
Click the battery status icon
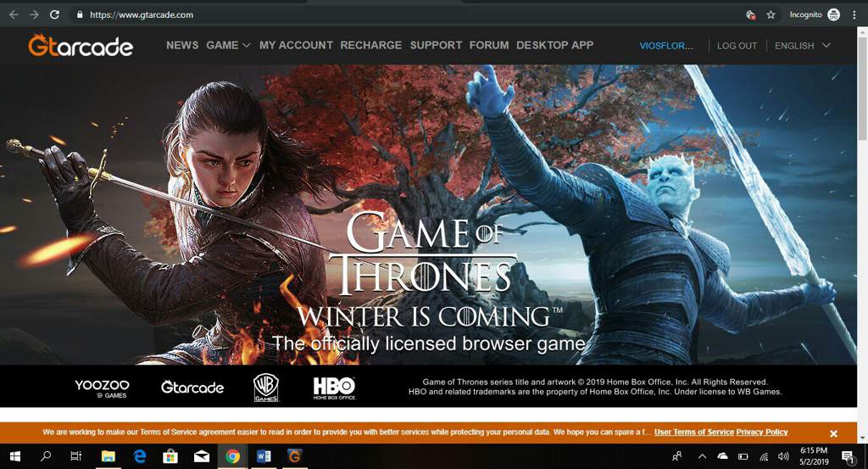click(743, 457)
